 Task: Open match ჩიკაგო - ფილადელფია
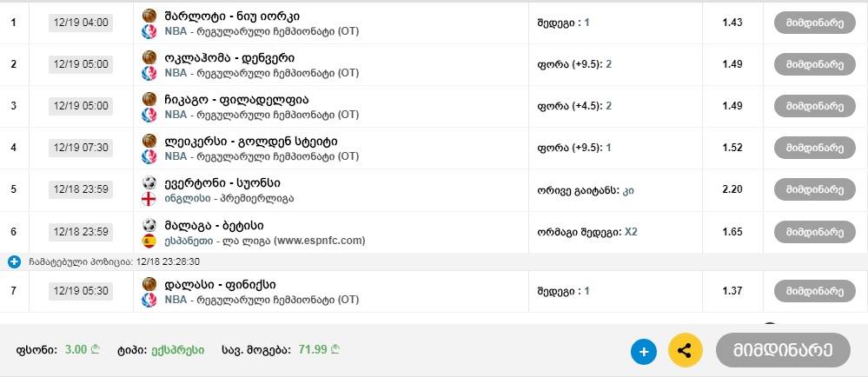tap(237, 100)
